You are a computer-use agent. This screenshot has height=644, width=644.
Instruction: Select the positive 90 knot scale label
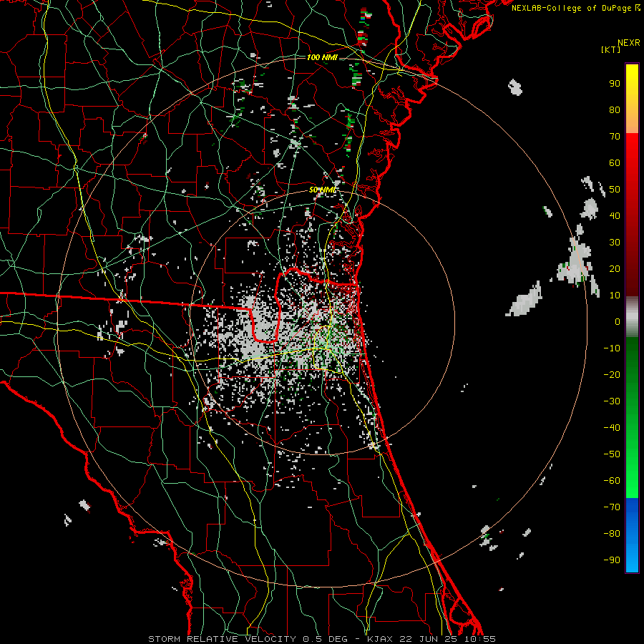615,84
